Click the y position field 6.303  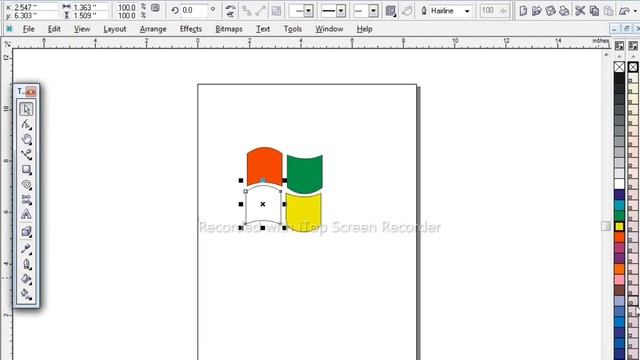coord(36,16)
